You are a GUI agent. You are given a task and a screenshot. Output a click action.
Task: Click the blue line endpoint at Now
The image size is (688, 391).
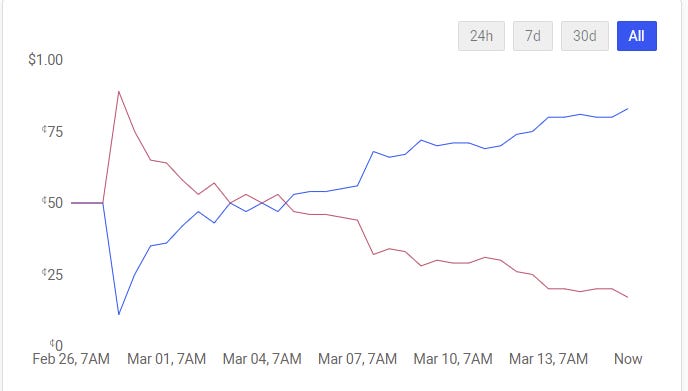pyautogui.click(x=627, y=108)
